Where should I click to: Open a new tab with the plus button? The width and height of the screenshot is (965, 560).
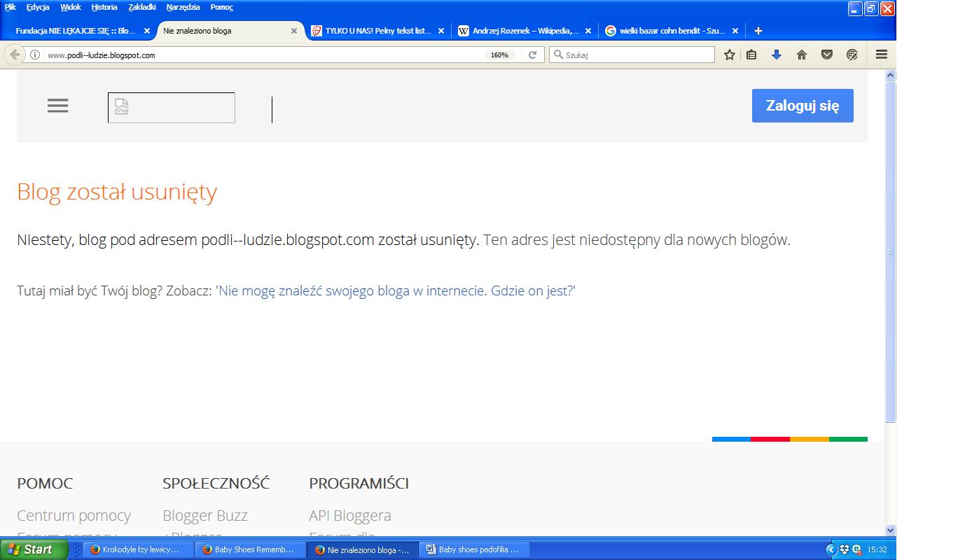click(758, 31)
